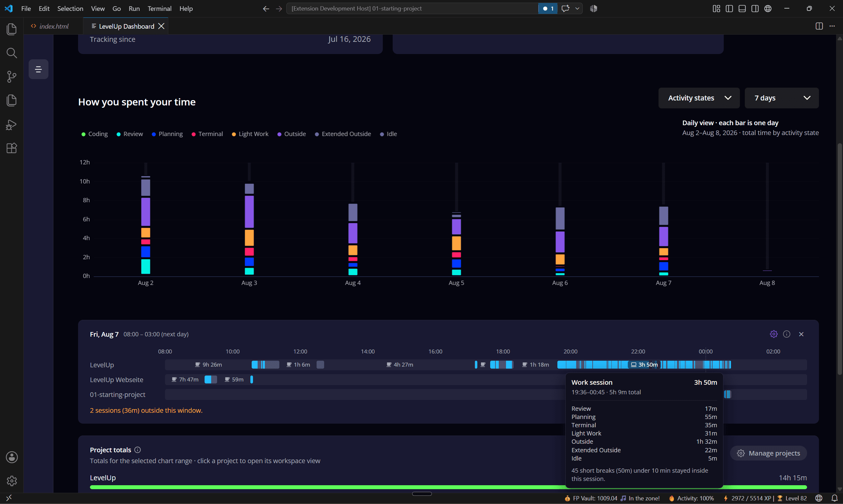The width and height of the screenshot is (843, 504).
Task: Expand the chat dropdown arrow in title bar
Action: click(577, 9)
